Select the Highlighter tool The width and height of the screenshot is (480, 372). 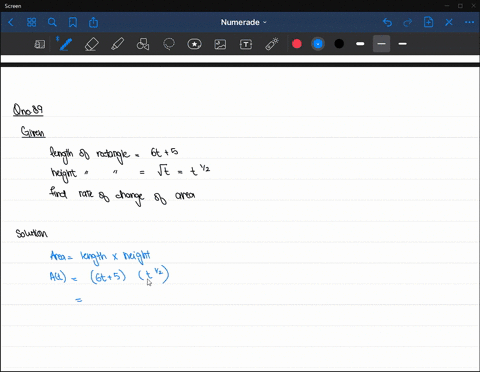(x=117, y=44)
